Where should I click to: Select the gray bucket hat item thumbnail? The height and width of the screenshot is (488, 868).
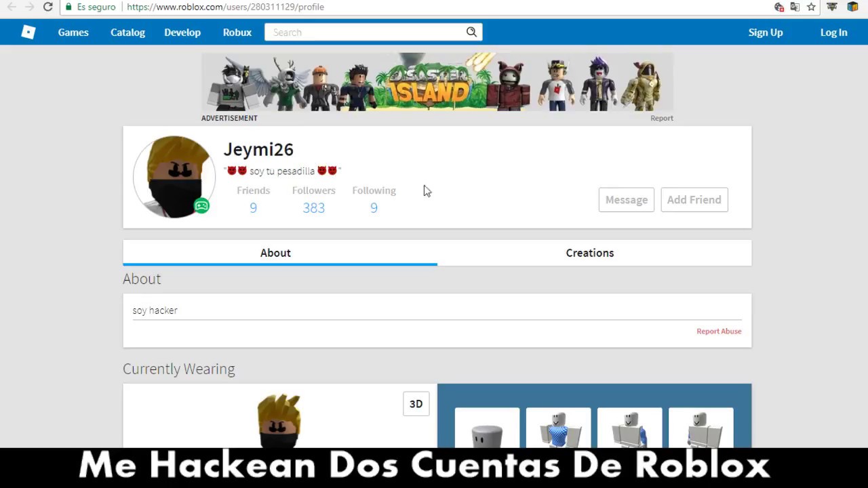487,428
